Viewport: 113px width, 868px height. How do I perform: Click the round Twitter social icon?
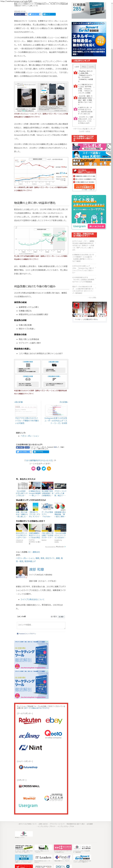[44, 468]
